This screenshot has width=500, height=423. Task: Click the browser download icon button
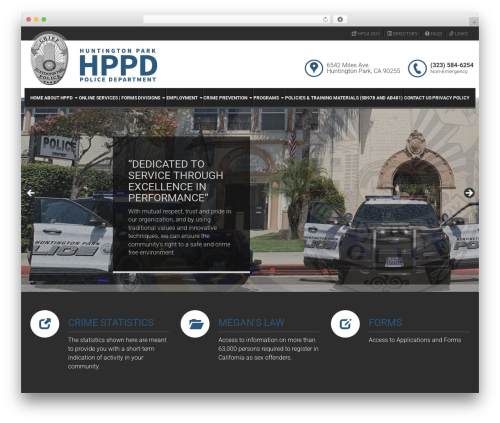coord(340,19)
